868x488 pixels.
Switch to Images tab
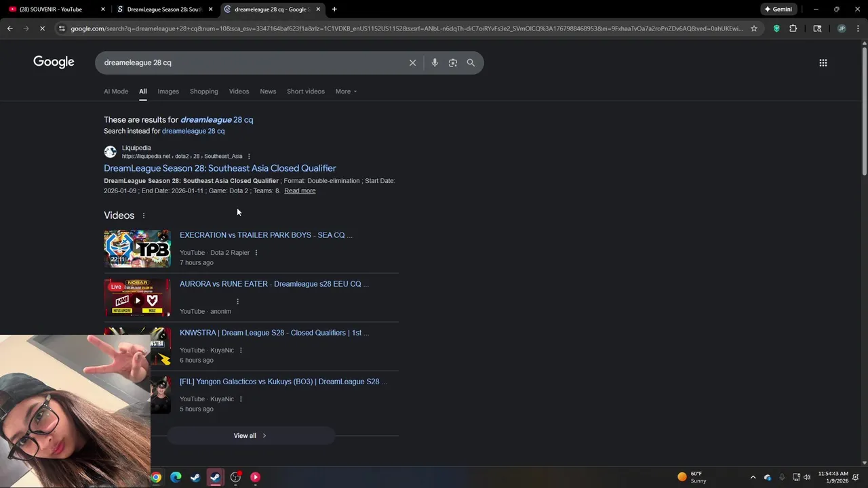168,91
